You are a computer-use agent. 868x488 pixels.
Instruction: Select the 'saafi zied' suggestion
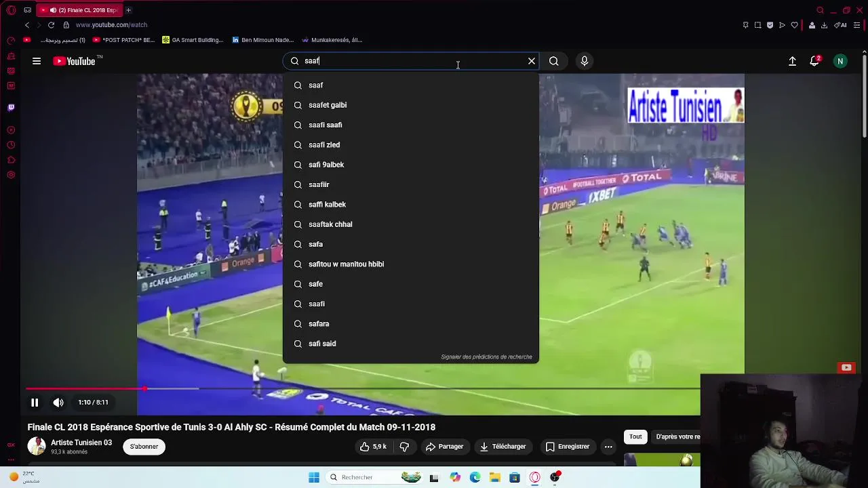pos(411,145)
